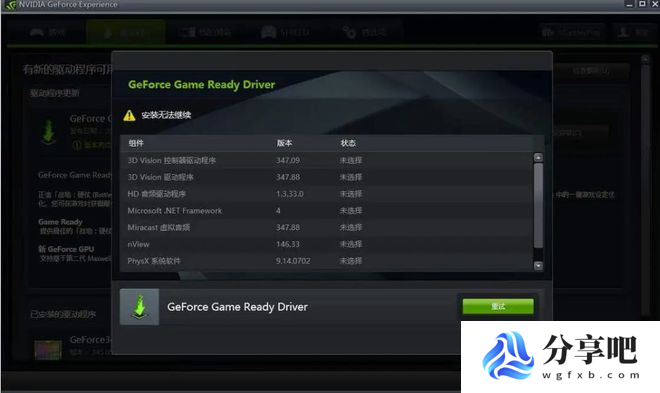The width and height of the screenshot is (660, 393).
Task: Click the gamepad icon on the Games tab
Action: tap(37, 32)
